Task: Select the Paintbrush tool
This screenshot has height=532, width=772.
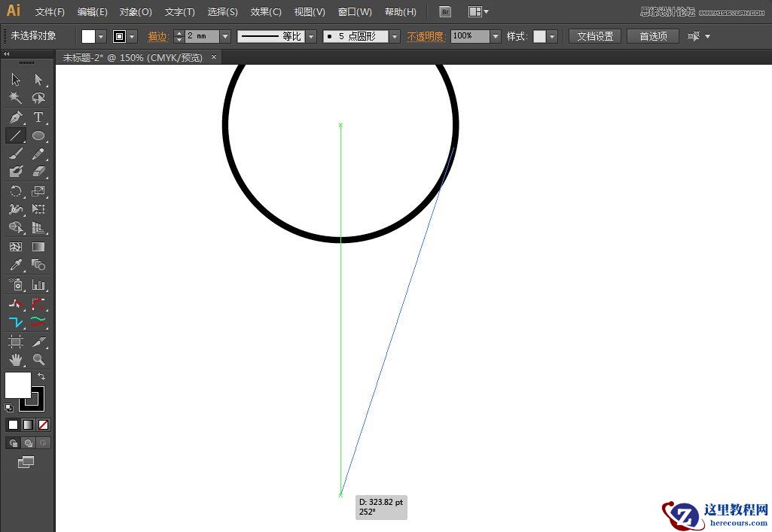Action: click(x=15, y=155)
